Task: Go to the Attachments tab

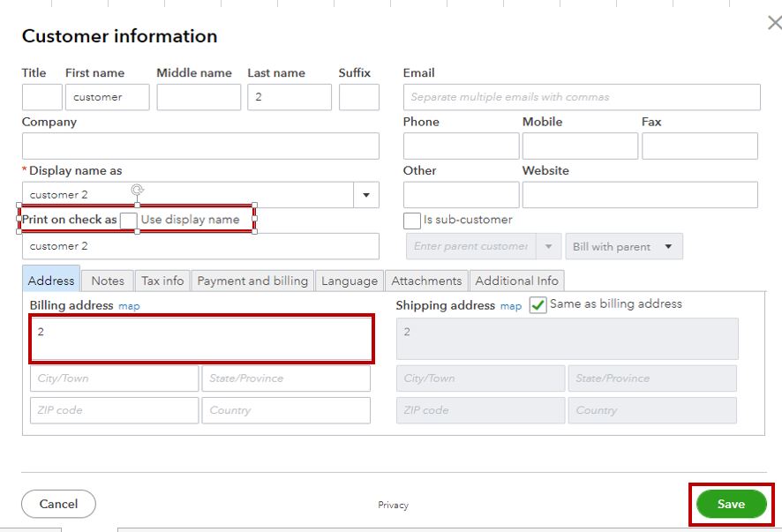Action: pos(426,281)
